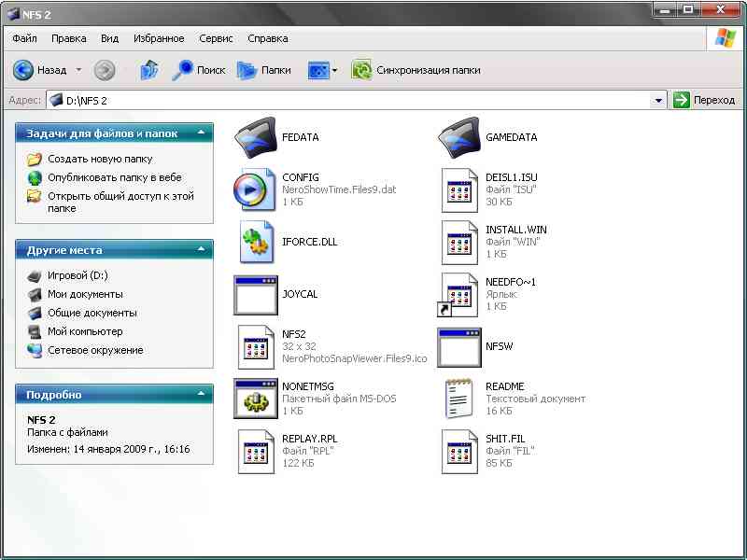The height and width of the screenshot is (560, 747).
Task: Select the README text document icon
Action: [x=458, y=399]
